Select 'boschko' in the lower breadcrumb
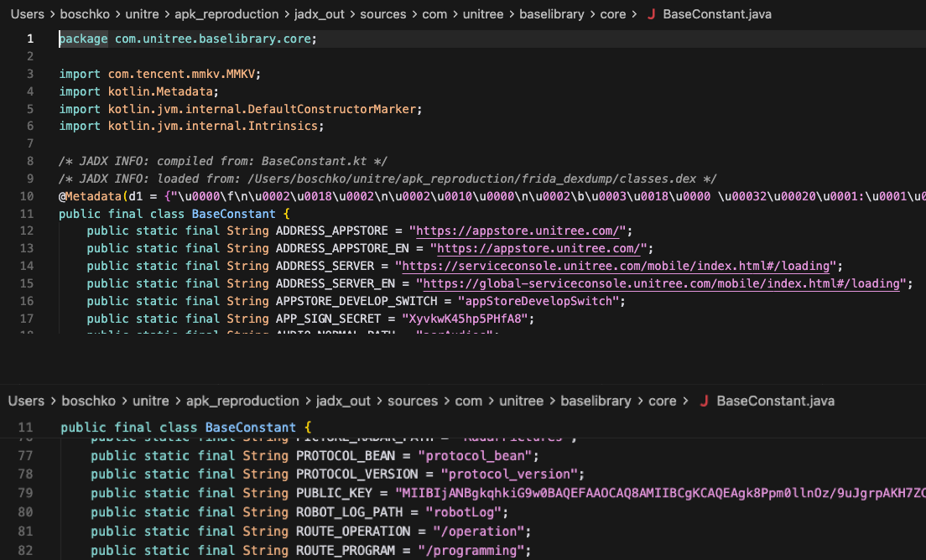Viewport: 926px width, 560px height. point(89,402)
